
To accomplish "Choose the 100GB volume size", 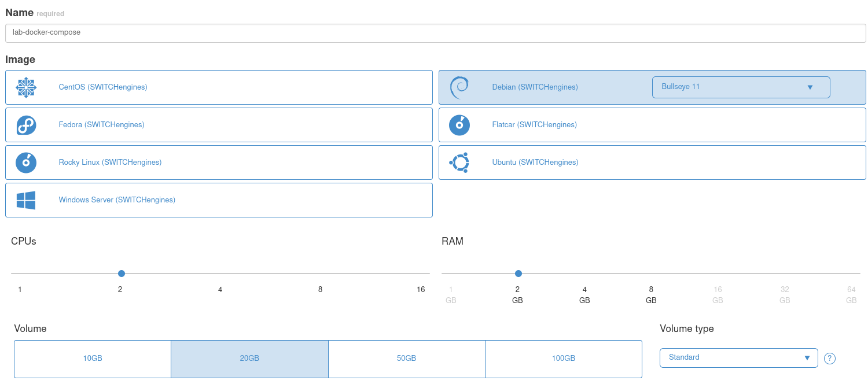I will [563, 359].
